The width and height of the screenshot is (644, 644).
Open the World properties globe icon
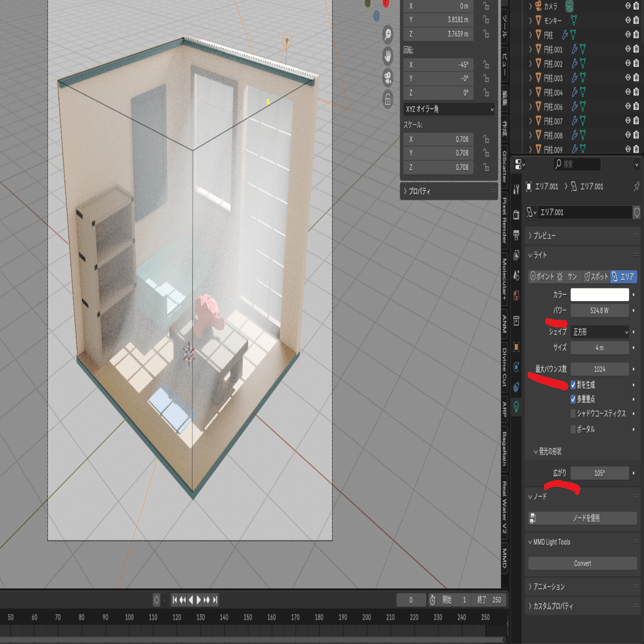(x=516, y=295)
